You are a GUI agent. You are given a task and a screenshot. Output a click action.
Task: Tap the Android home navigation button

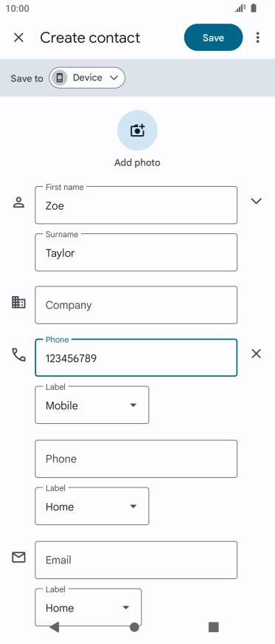click(134, 627)
